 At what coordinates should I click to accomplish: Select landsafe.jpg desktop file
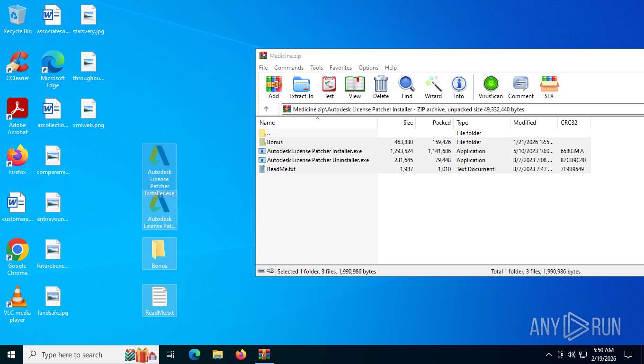(53, 301)
